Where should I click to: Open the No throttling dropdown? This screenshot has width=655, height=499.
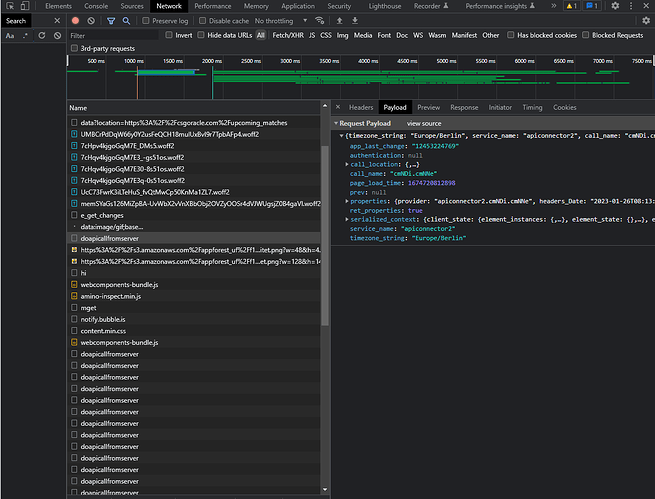click(x=278, y=20)
